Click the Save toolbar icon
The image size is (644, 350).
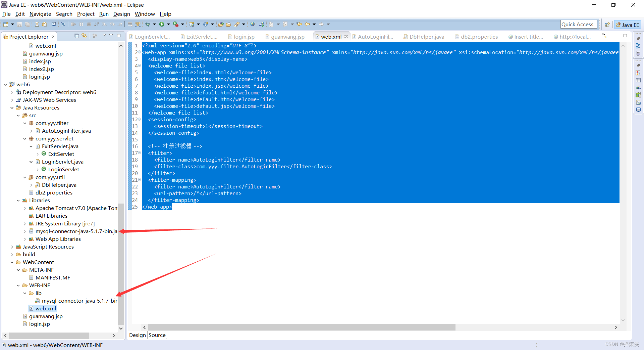pos(19,24)
